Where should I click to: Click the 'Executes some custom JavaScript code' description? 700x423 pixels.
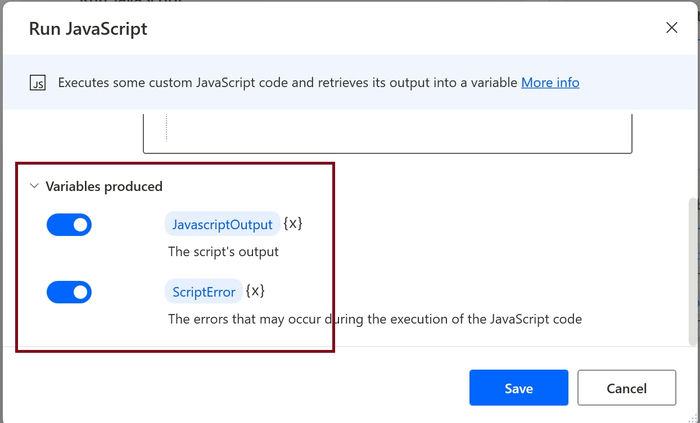pyautogui.click(x=288, y=83)
